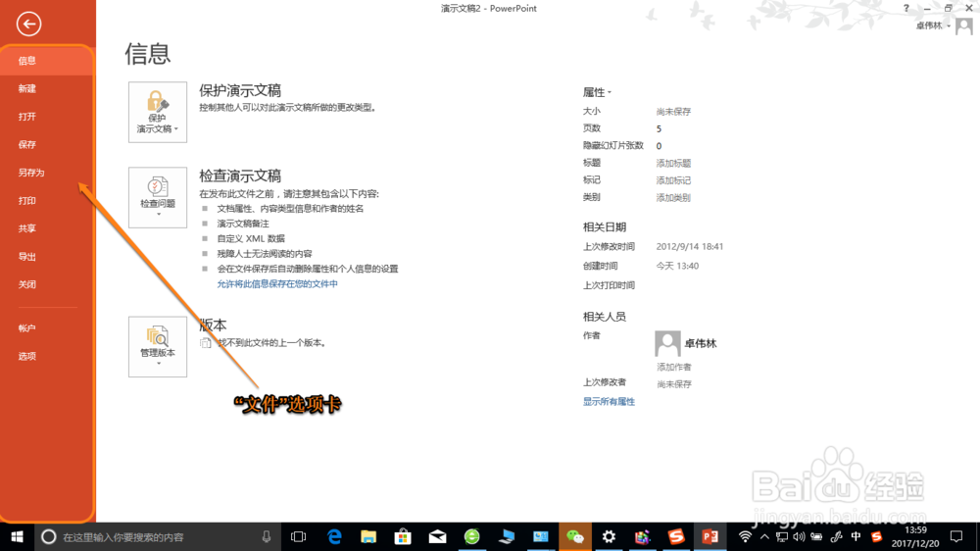Click 自定义 XML 数据 list item
980x551 pixels.
(x=251, y=239)
